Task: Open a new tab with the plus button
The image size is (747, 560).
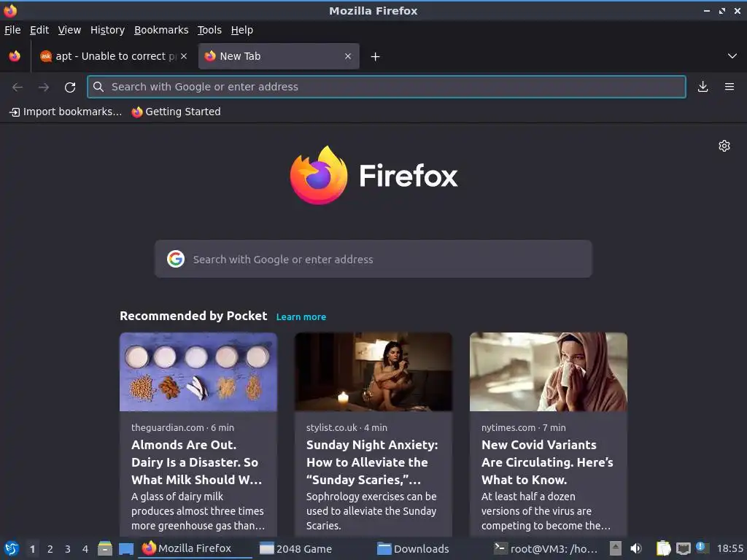Action: tap(376, 57)
